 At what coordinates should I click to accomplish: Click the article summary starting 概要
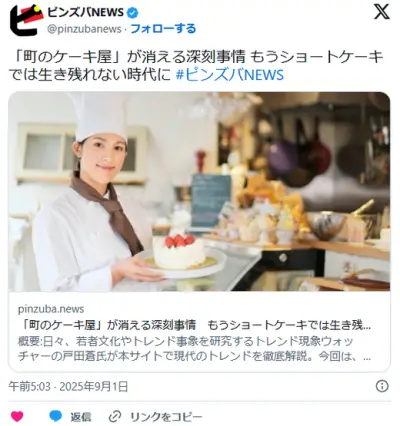(195, 349)
